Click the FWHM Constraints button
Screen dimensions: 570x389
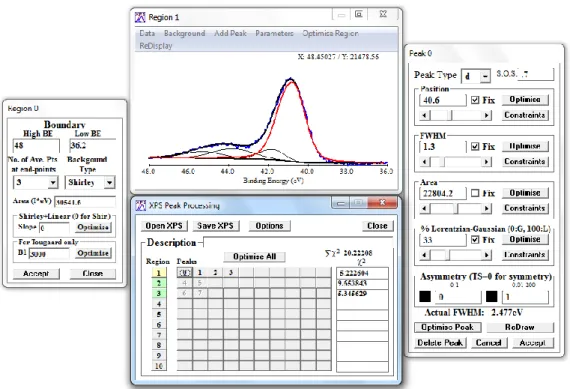point(525,161)
